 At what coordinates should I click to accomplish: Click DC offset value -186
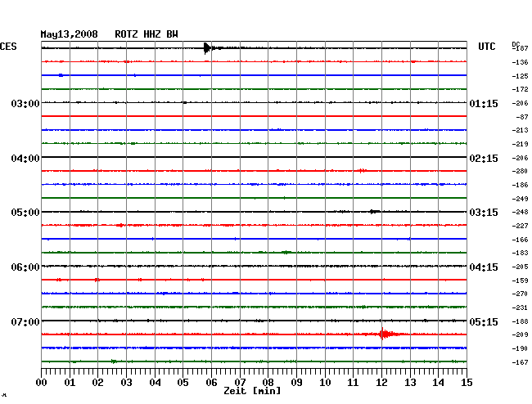click(x=520, y=185)
